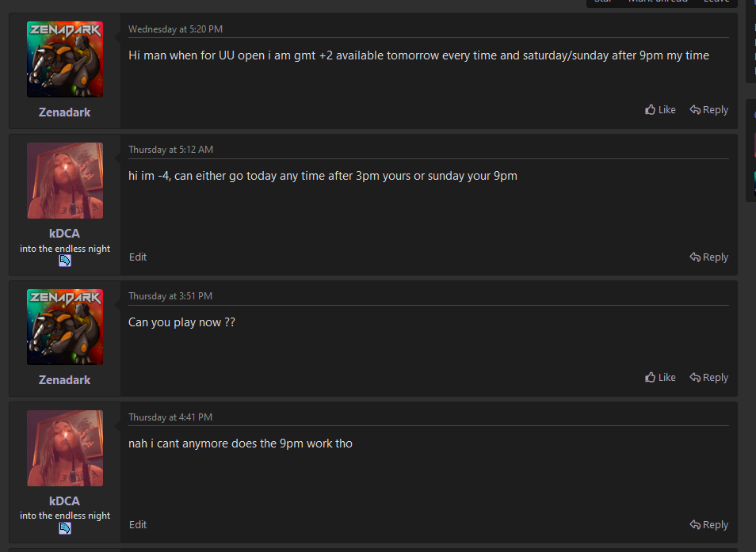Open the Thursday at 3:51 PM timestamp
756x552 pixels.
[x=170, y=296]
